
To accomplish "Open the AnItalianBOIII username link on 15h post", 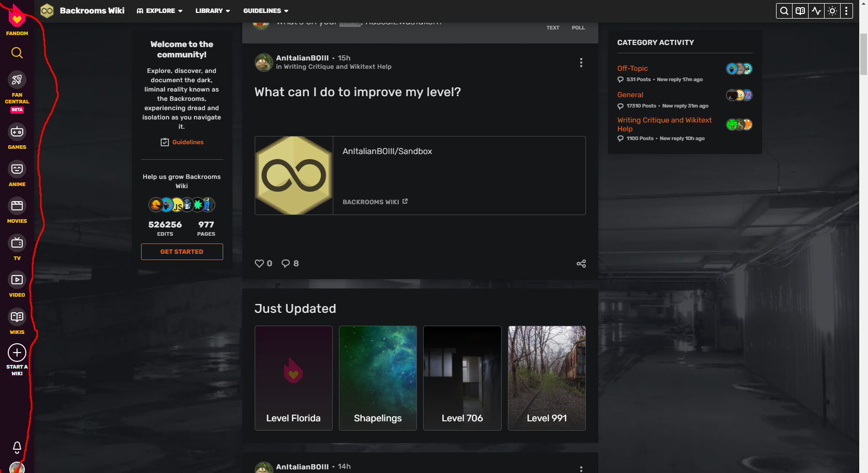I will coord(302,58).
